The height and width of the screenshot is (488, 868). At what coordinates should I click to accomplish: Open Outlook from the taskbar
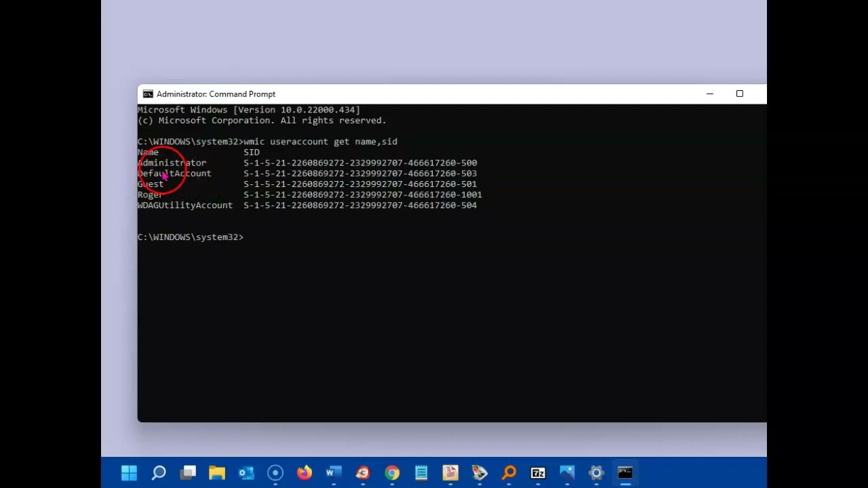(246, 472)
